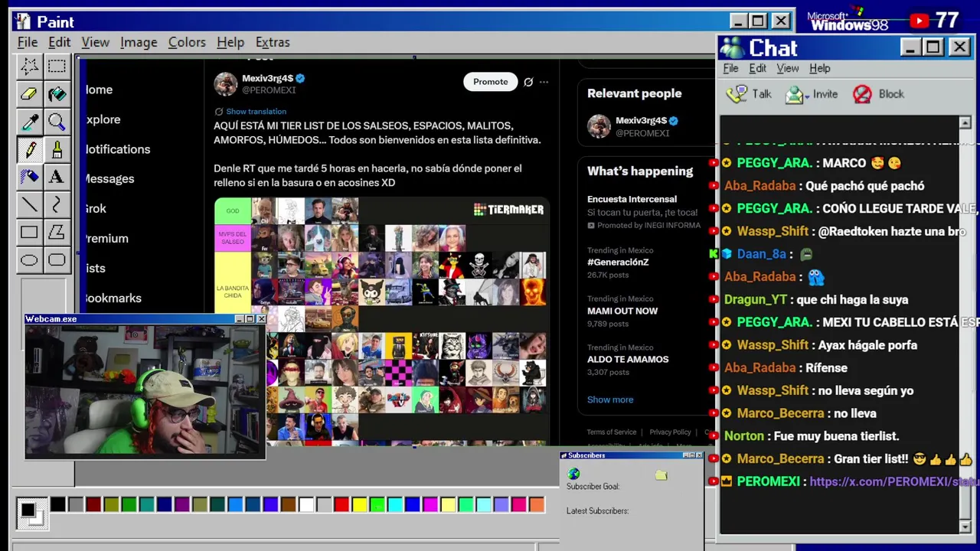980x551 pixels.
Task: Select the straight Line tool
Action: point(29,204)
